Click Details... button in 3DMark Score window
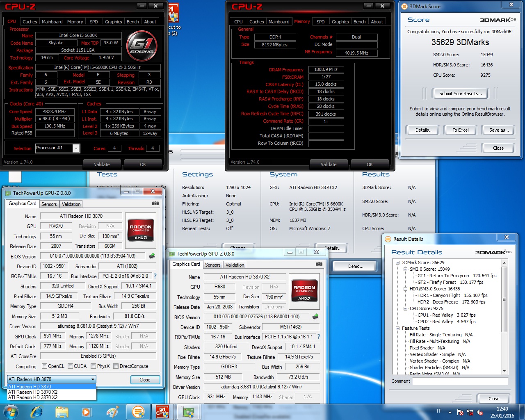This screenshot has width=525, height=420. point(424,130)
